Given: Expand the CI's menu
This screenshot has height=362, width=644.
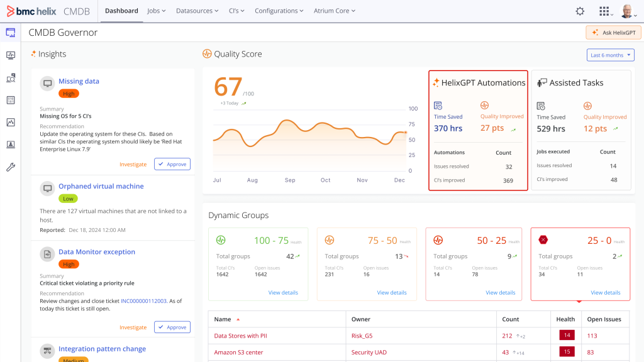Looking at the screenshot, I should pyautogui.click(x=236, y=11).
